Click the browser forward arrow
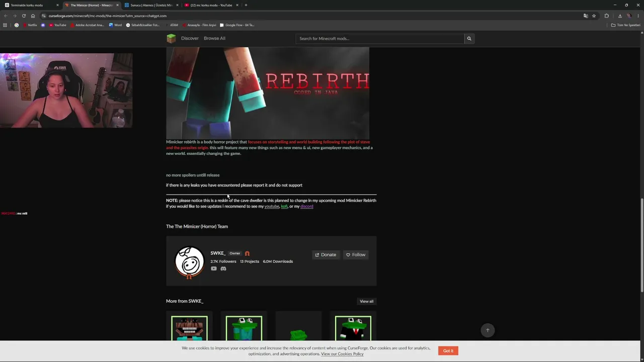Screen dimensions: 644x362 point(15,16)
